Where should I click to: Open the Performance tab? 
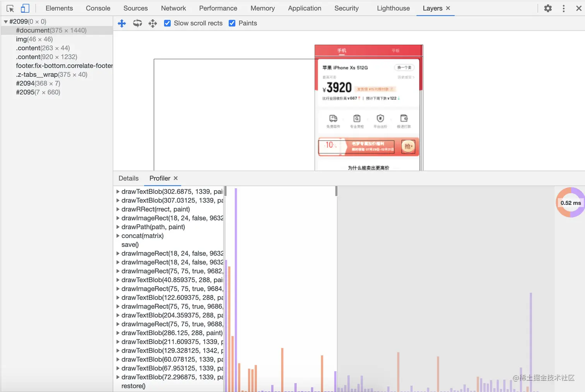(x=218, y=8)
